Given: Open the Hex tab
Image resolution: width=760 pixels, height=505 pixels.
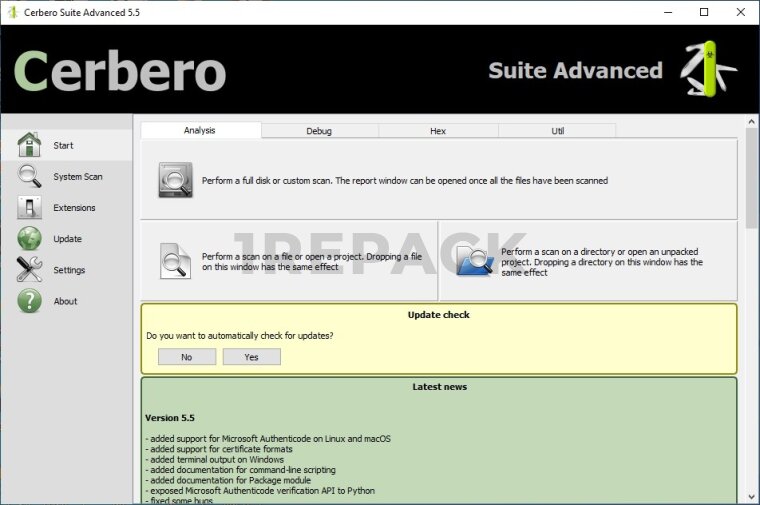Looking at the screenshot, I should click(438, 131).
